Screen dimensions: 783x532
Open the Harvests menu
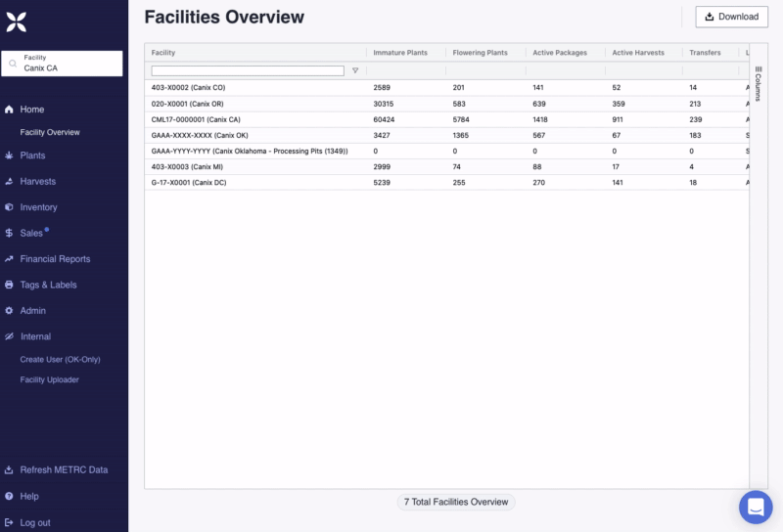[x=38, y=181]
